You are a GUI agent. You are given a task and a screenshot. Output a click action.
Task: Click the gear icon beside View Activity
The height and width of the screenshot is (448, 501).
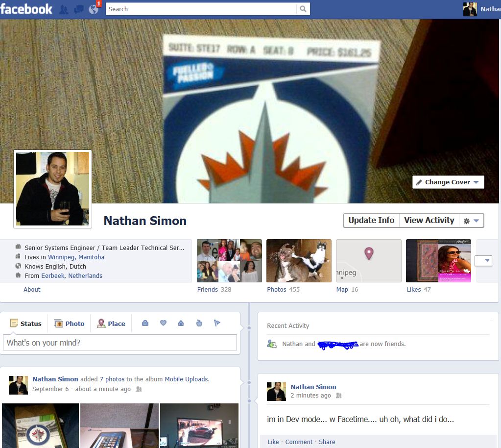point(467,221)
